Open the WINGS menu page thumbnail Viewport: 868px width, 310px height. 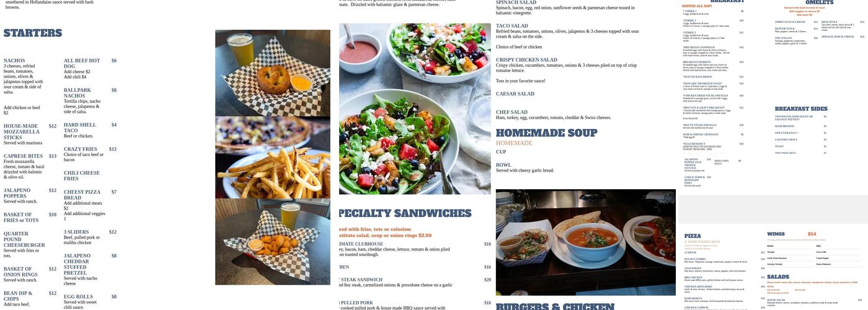[813, 268]
